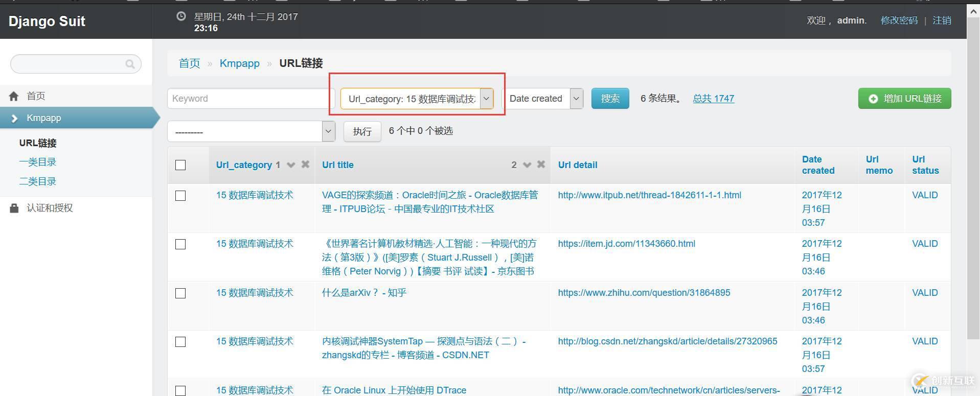Open 首页 in the sidebar menu
Image resolution: width=980 pixels, height=396 pixels.
[36, 96]
